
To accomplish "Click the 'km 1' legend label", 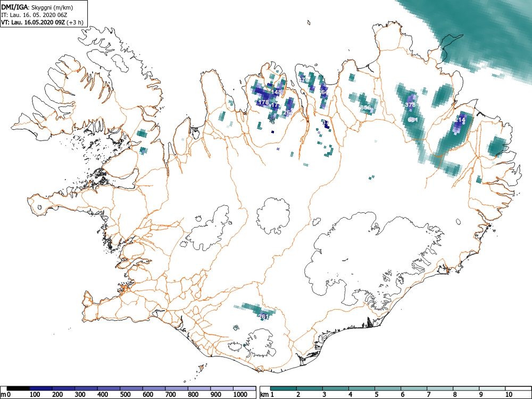I will point(267,395).
